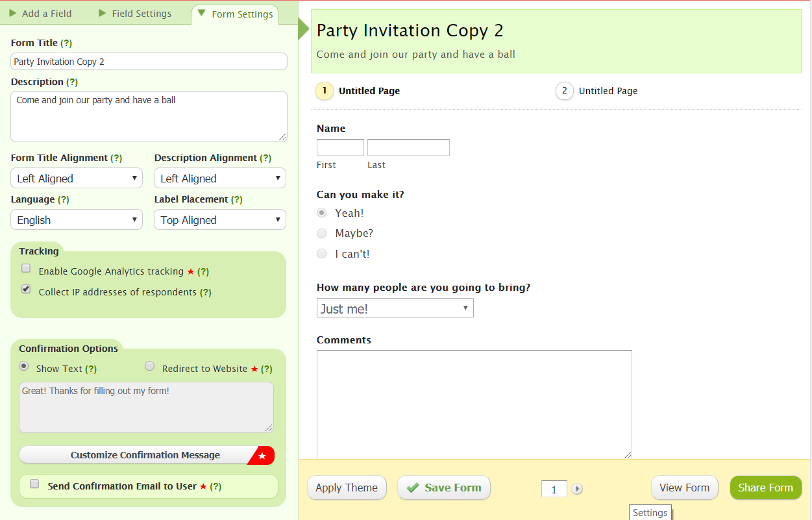
Task: Click Last name input in preview
Action: 408,147
